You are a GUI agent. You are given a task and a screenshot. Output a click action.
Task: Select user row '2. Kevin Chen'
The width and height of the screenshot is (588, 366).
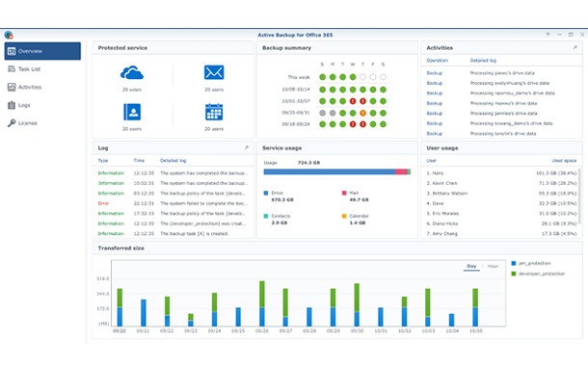point(501,183)
